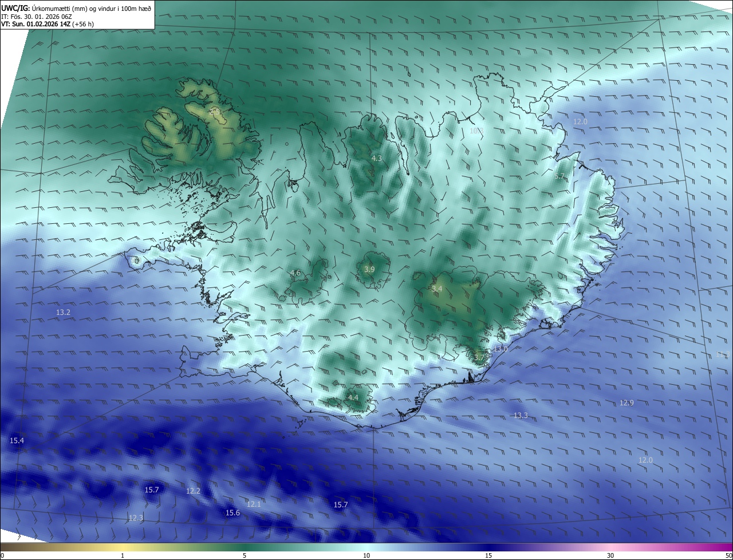Click the 15.6 value label
This screenshot has height=560, width=733.
[232, 512]
